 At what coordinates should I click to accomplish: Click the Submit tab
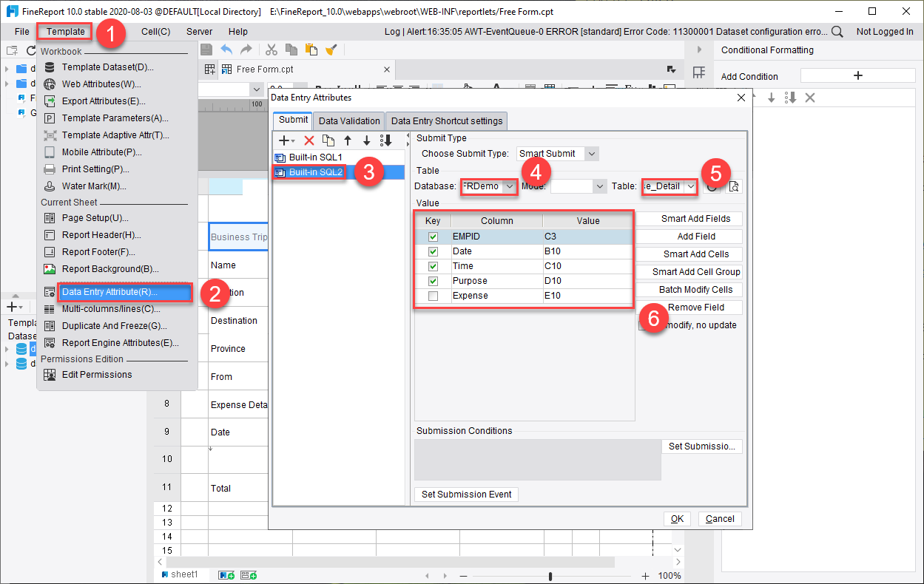(x=293, y=120)
